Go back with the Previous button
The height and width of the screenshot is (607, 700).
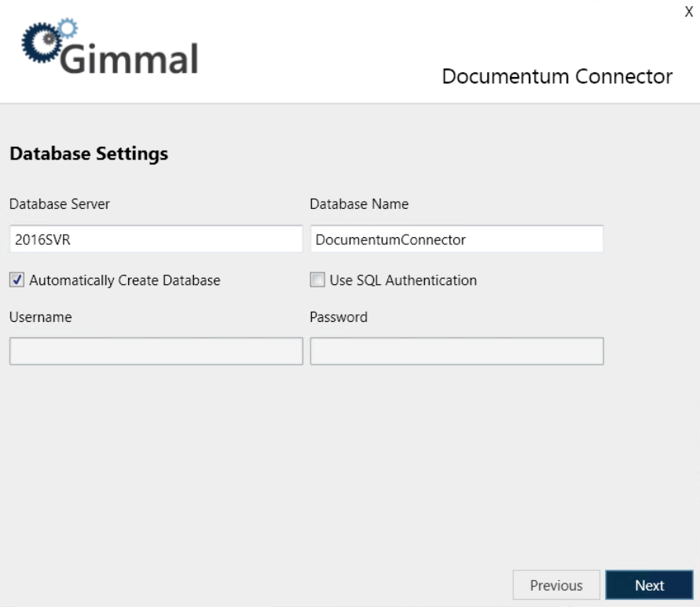pos(556,585)
